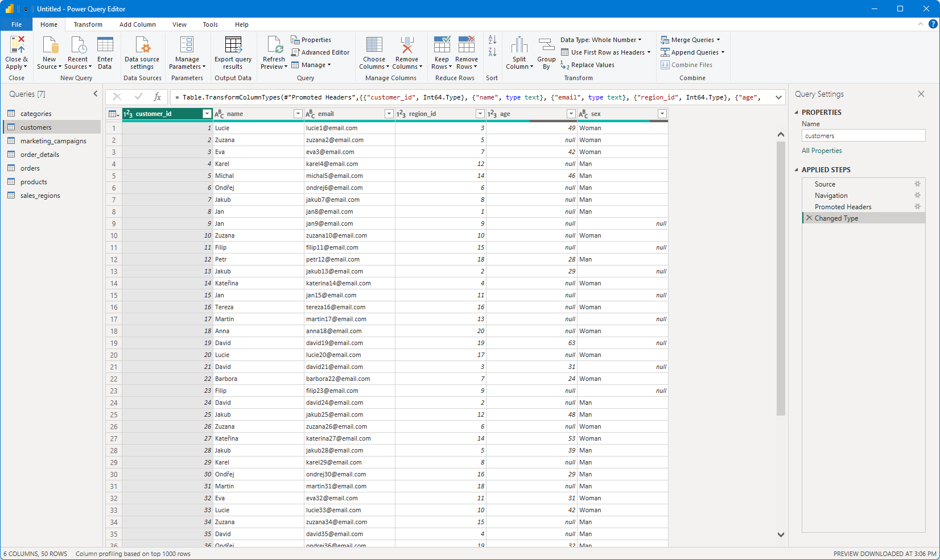Open Data source settings
Image resolution: width=940 pixels, height=560 pixels.
click(142, 53)
